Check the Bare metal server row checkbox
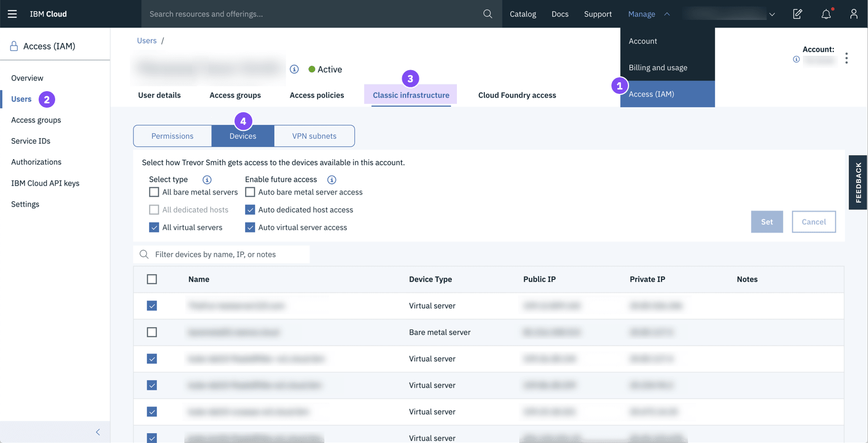The image size is (868, 443). pos(152,332)
